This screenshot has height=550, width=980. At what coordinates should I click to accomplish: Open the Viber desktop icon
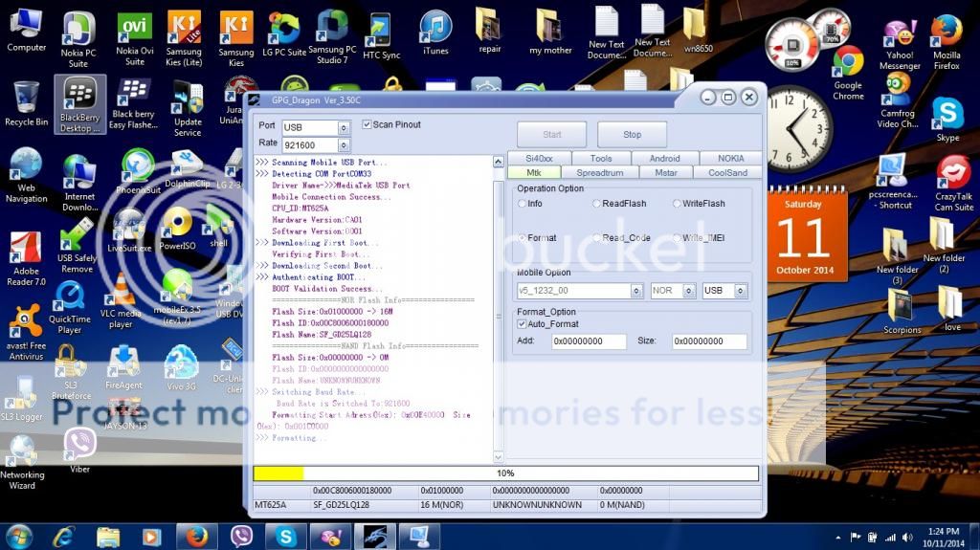[79, 448]
